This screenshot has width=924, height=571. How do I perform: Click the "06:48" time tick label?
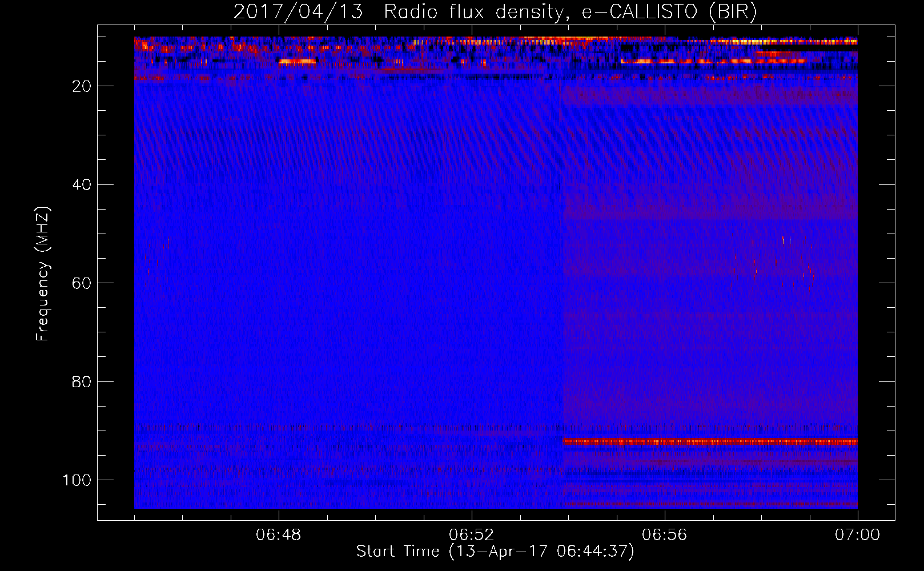pos(279,535)
